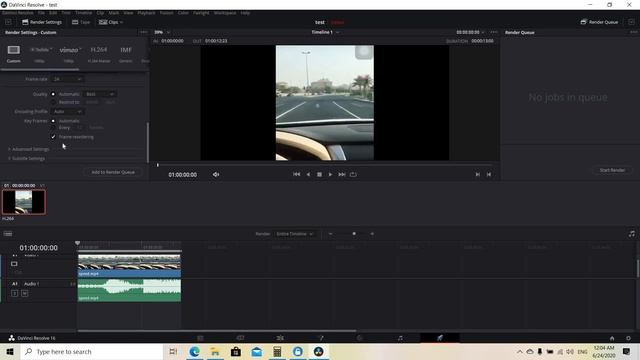This screenshot has width=640, height=360.
Task: Click zoom out minus on timeline
Action: tap(331, 234)
